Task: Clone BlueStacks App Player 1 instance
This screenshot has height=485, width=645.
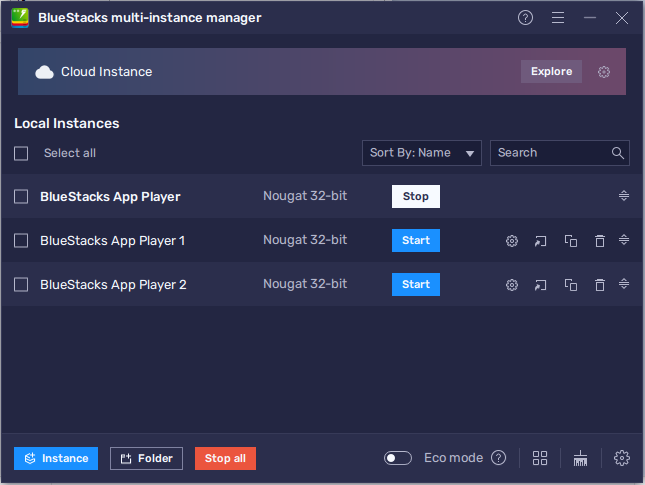Action: [571, 241]
